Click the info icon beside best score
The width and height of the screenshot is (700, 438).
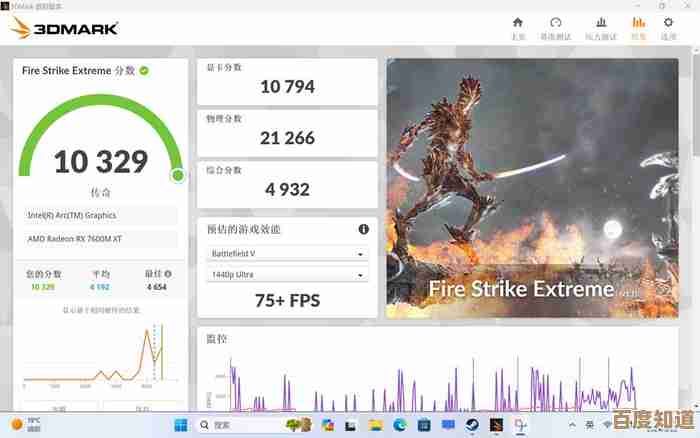coord(168,274)
